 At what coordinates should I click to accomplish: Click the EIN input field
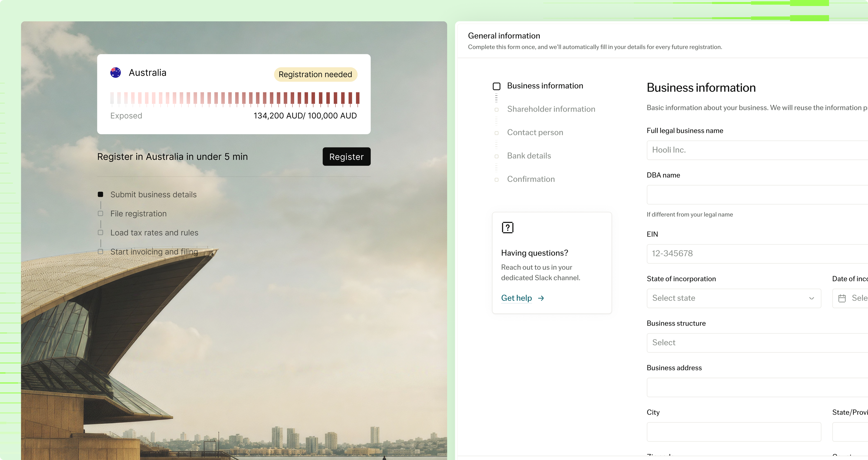pyautogui.click(x=757, y=254)
